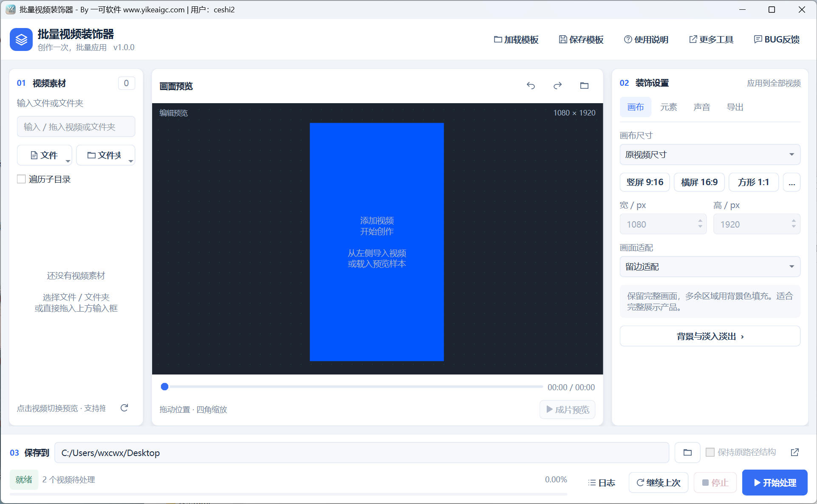
Task: Click 开始处理 start processing button
Action: click(775, 482)
